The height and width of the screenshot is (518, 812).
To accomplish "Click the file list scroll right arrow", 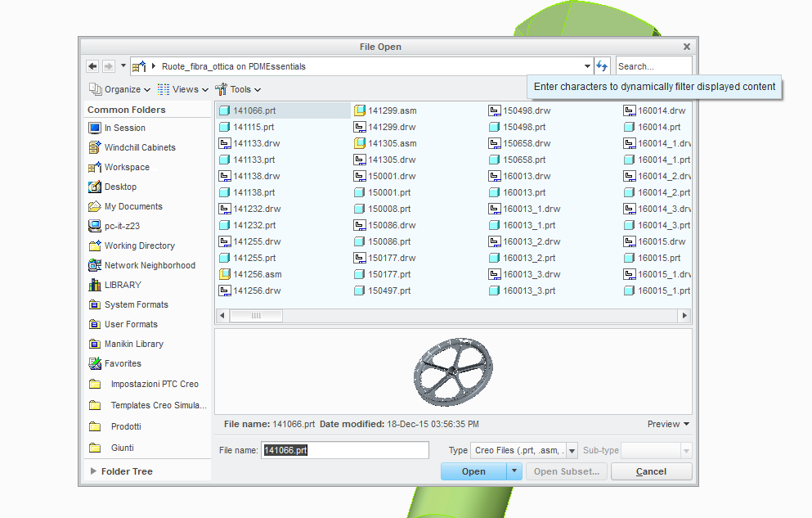I will (x=684, y=315).
